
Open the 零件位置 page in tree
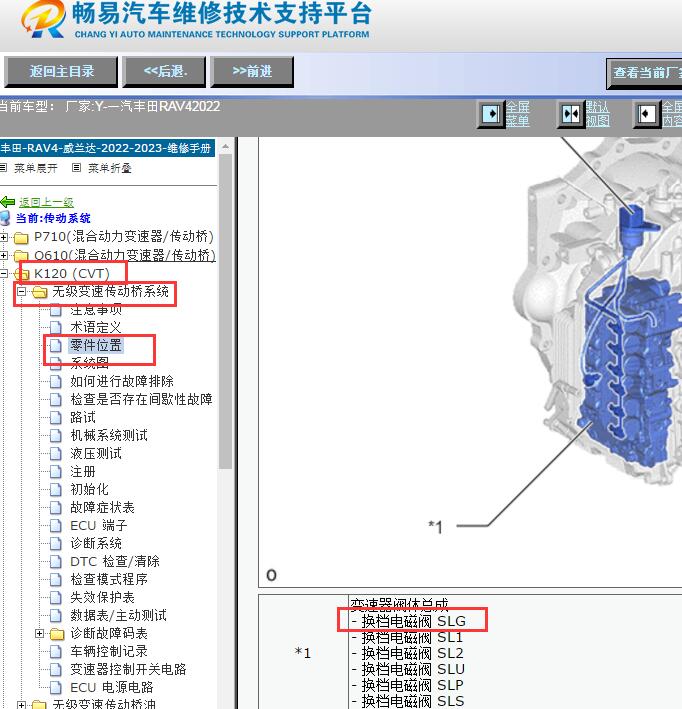coord(96,346)
